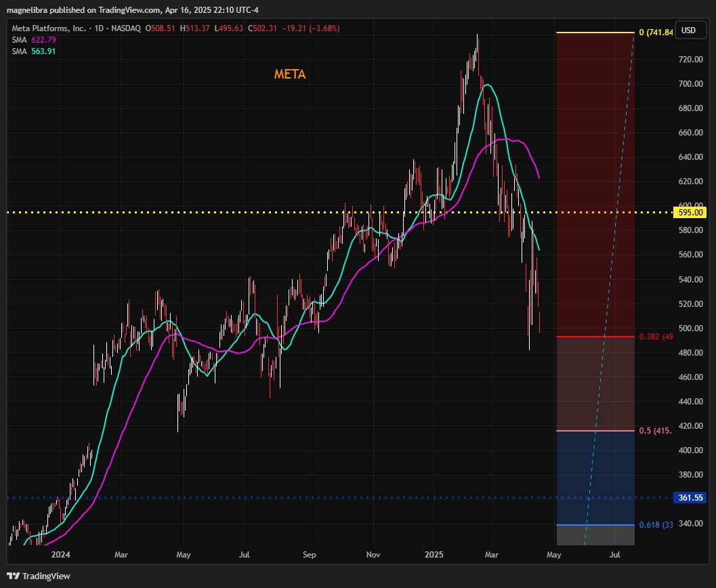Click the 2024 time axis label
The image size is (716, 588).
coord(61,555)
